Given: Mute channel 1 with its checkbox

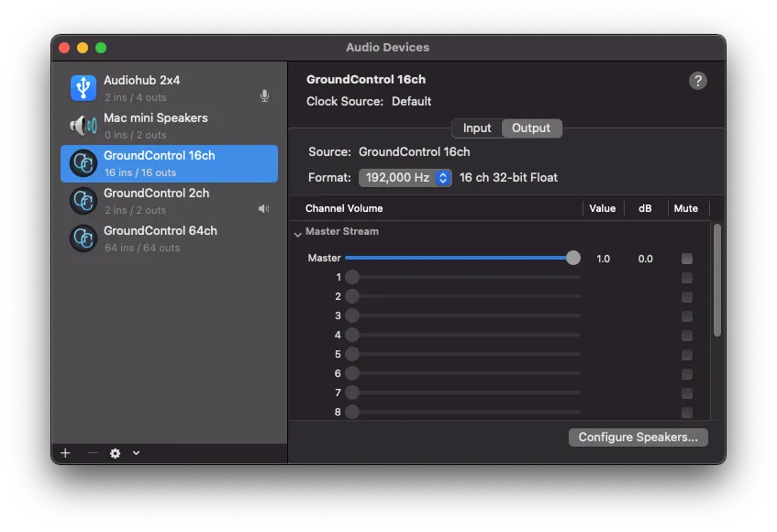Looking at the screenshot, I should pos(686,278).
